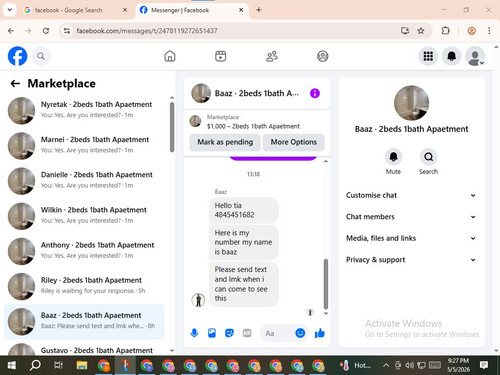Viewport: 500px width, 375px height.
Task: Search in conversation with Baaz
Action: (428, 162)
